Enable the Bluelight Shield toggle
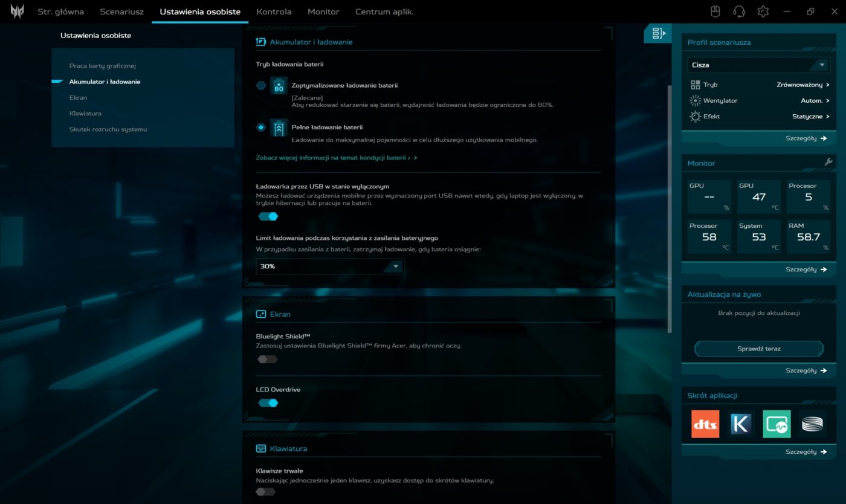Viewport: 846px width, 504px height. [267, 360]
